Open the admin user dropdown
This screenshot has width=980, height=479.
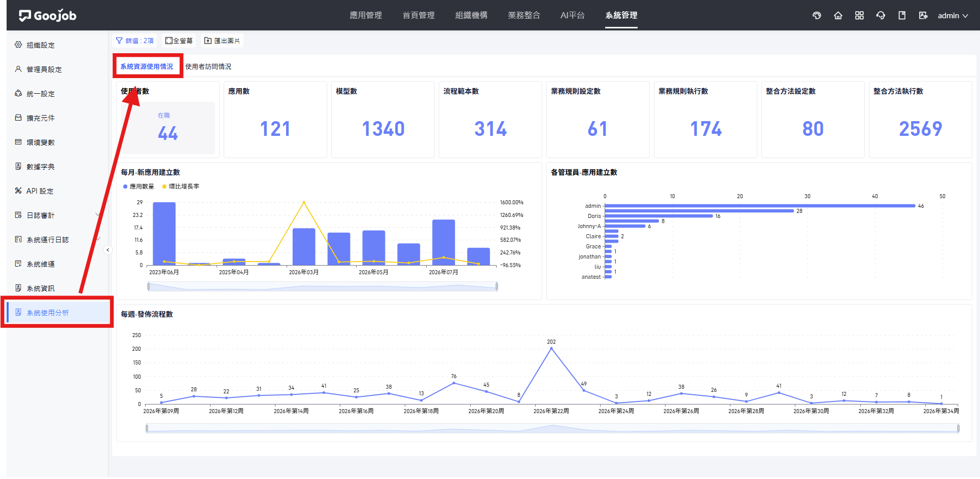pyautogui.click(x=953, y=15)
